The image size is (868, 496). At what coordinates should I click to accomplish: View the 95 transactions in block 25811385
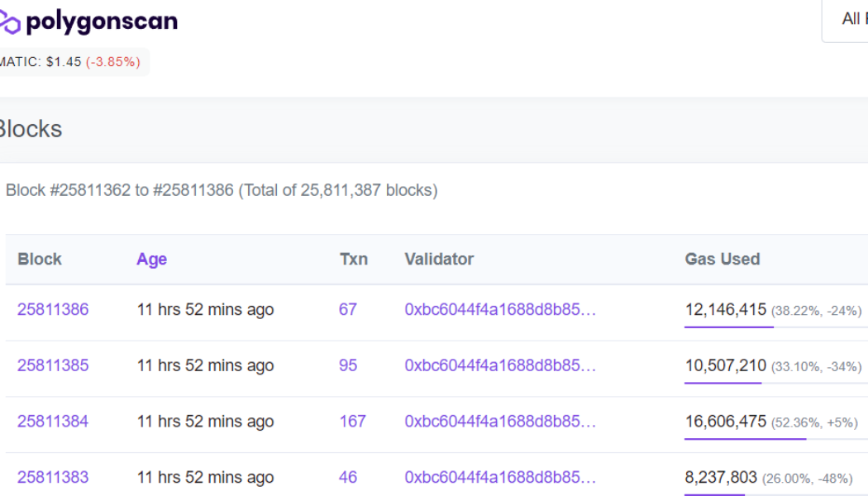[348, 365]
